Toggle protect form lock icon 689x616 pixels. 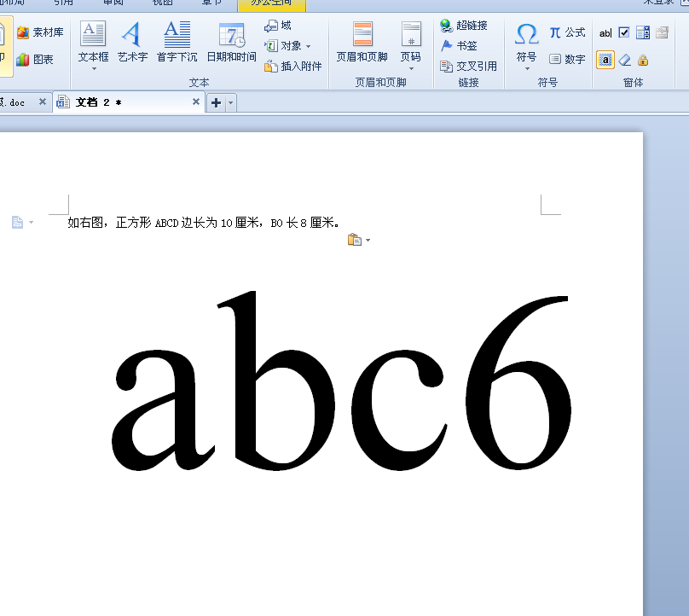[643, 60]
